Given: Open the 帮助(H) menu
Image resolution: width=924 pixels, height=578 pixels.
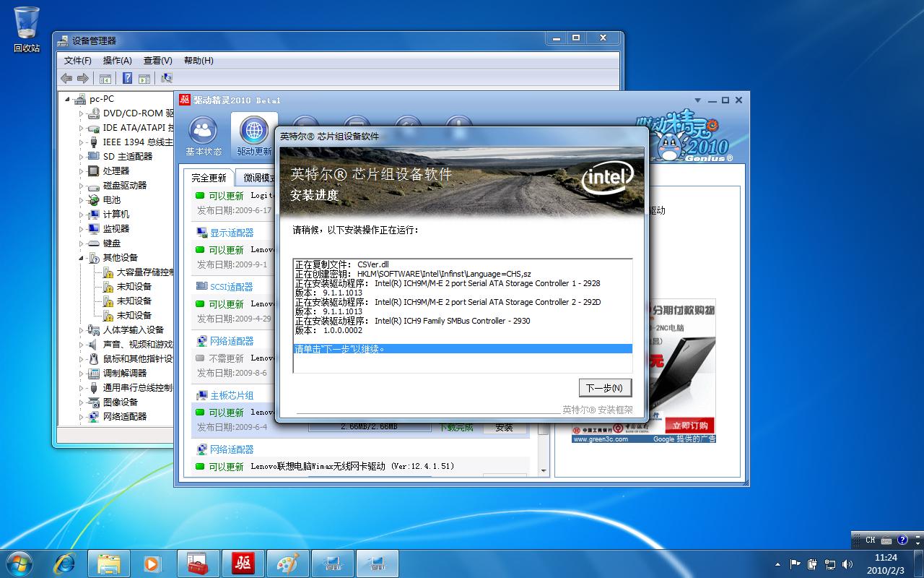Looking at the screenshot, I should click(199, 61).
